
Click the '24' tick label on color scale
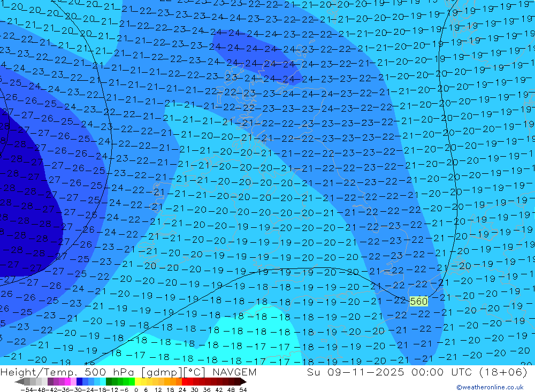click(x=182, y=390)
